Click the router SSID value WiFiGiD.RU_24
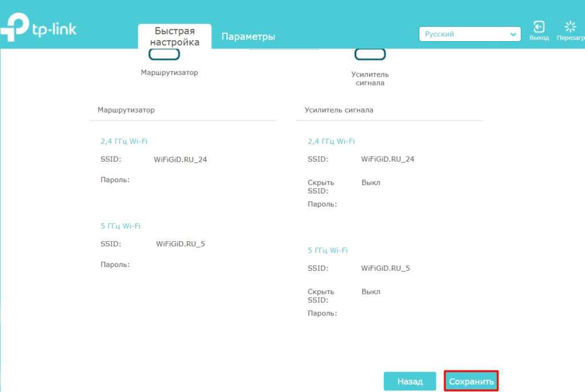The height and width of the screenshot is (392, 585). 181,159
